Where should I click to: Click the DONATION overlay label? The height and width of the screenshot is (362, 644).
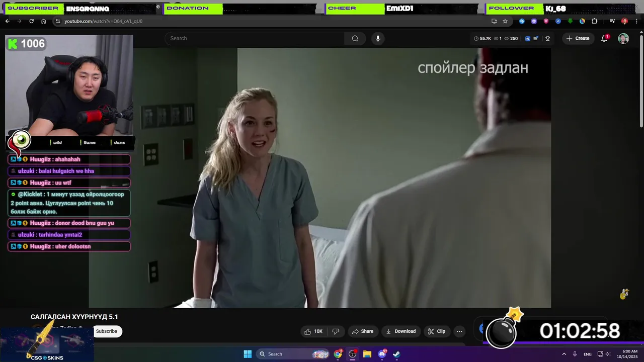pos(188,8)
